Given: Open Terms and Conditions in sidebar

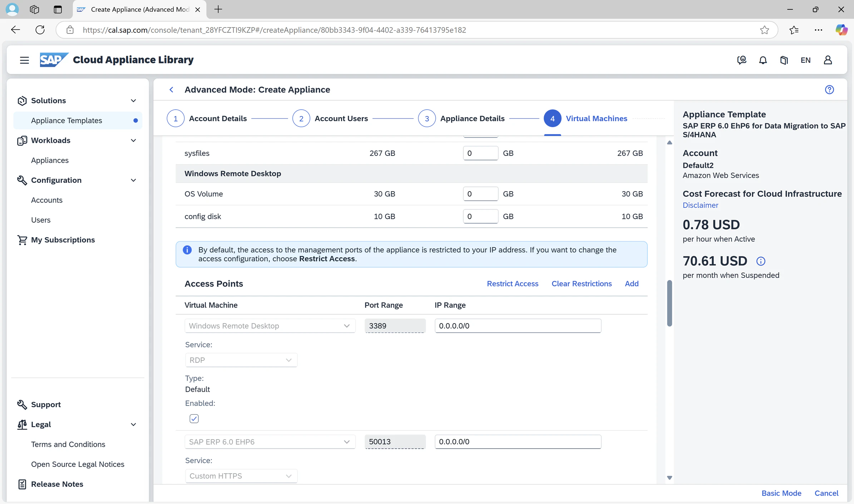Looking at the screenshot, I should pyautogui.click(x=68, y=444).
